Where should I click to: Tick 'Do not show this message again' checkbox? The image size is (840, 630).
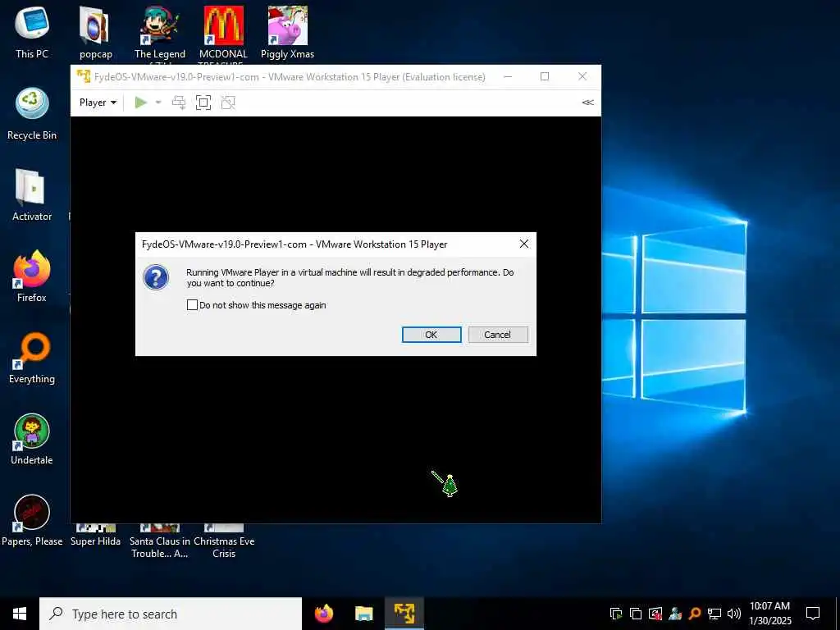click(192, 305)
